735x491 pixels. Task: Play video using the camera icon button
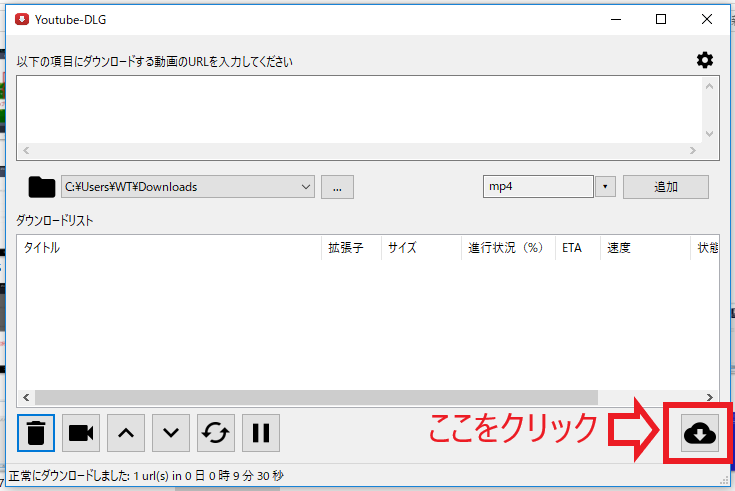click(x=81, y=433)
